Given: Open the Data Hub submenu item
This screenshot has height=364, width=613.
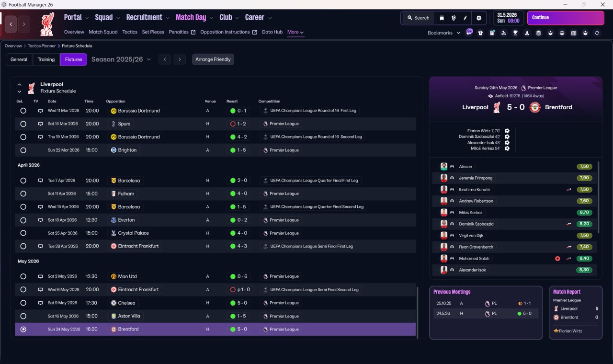Looking at the screenshot, I should (x=272, y=32).
